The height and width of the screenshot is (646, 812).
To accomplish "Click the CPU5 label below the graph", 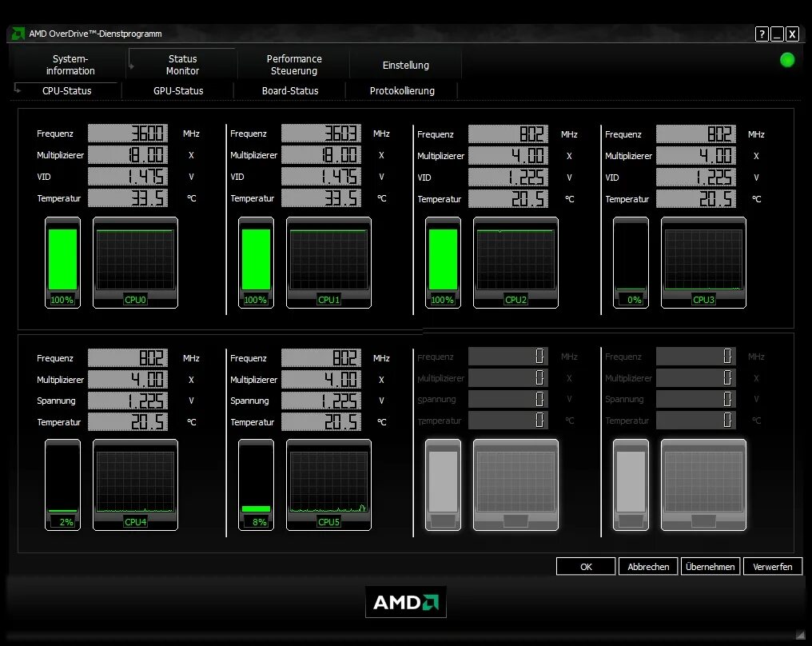I will point(328,521).
